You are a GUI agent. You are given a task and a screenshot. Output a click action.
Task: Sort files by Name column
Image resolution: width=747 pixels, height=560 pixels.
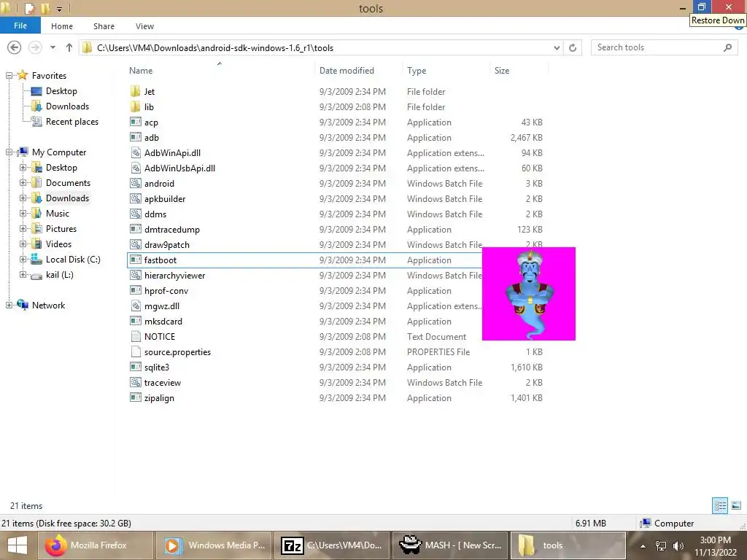141,71
